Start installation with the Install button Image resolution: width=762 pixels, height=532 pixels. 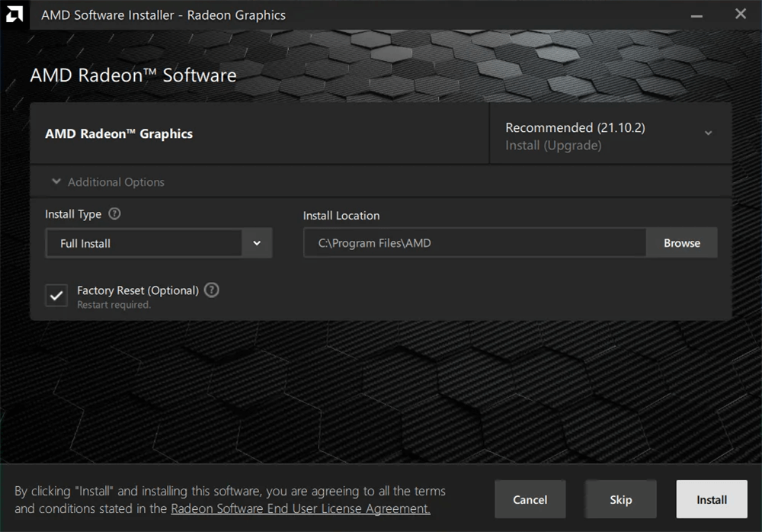[x=711, y=500]
